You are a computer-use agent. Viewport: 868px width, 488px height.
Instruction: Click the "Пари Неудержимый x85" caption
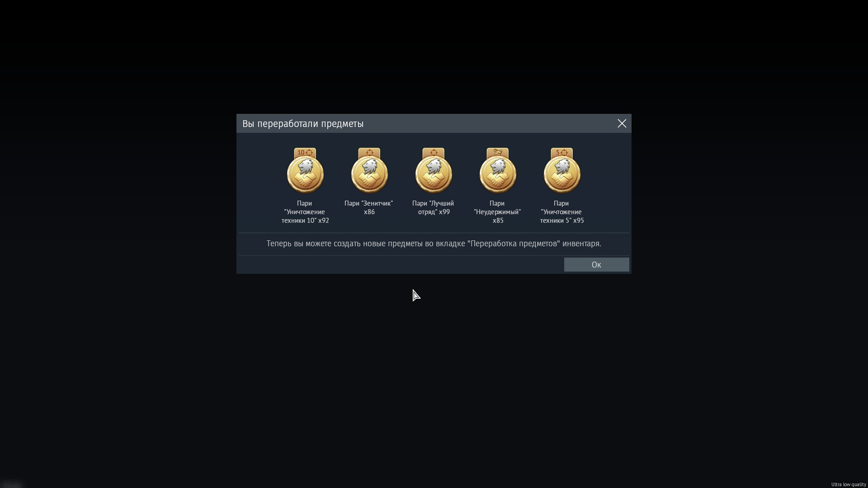pos(497,212)
